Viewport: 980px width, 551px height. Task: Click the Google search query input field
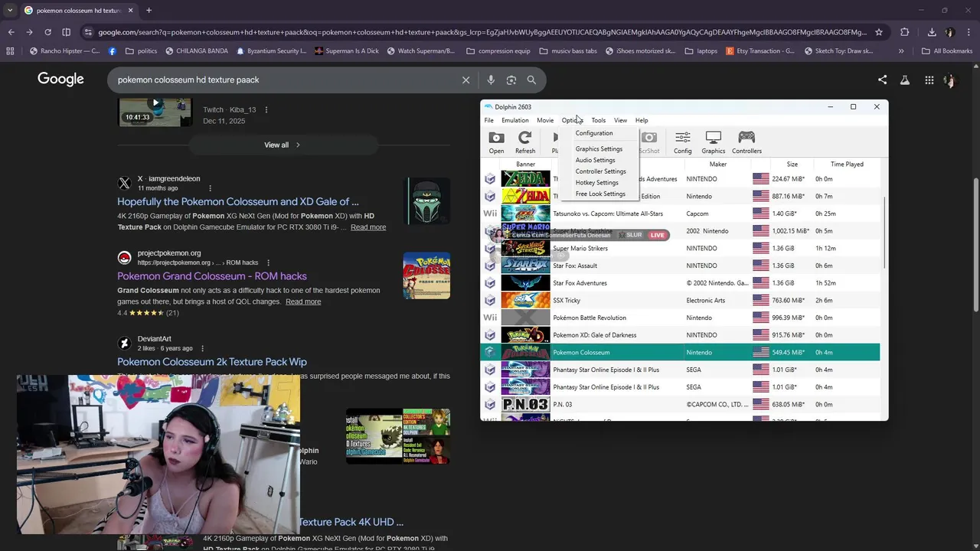point(283,80)
